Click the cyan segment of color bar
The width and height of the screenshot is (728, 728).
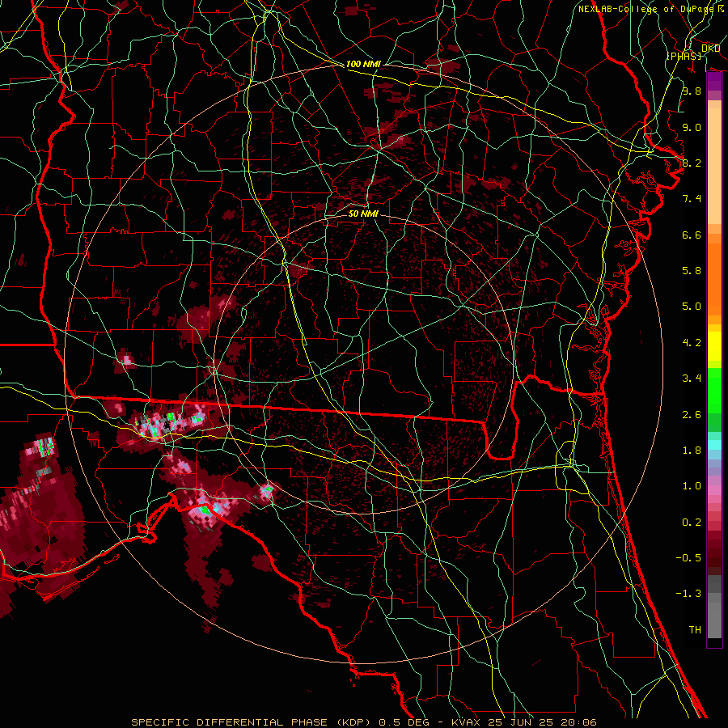(x=714, y=445)
